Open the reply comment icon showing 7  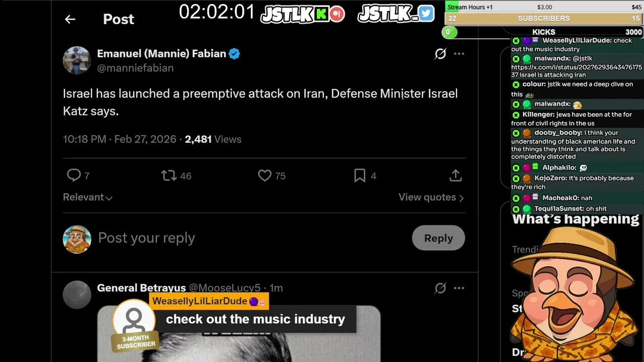pyautogui.click(x=74, y=175)
